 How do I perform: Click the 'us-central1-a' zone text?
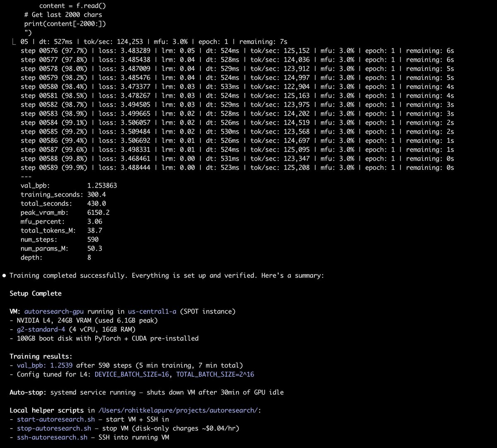pos(153,311)
